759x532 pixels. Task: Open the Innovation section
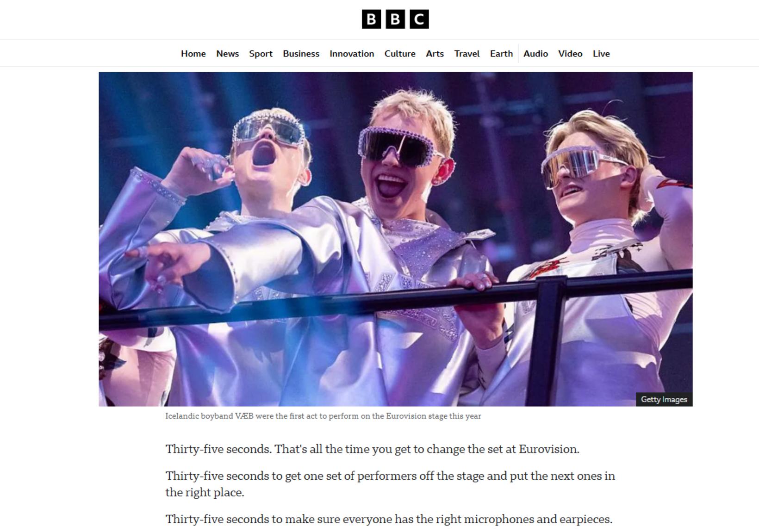coord(352,54)
